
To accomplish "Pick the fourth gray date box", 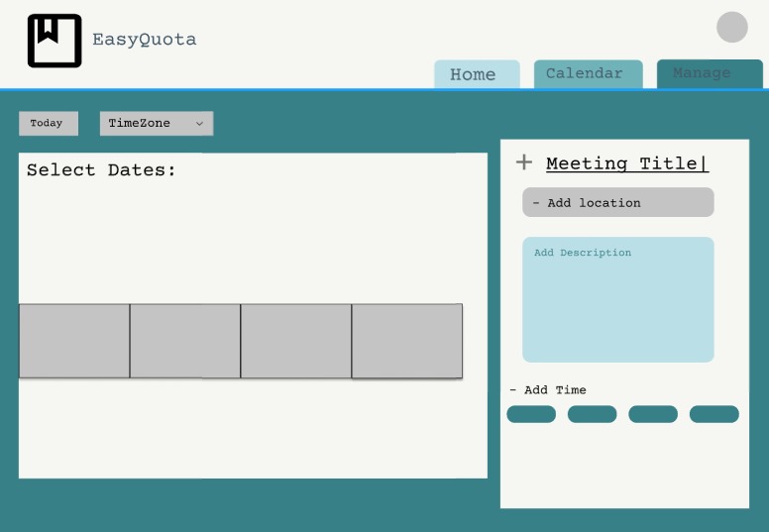I will pyautogui.click(x=407, y=341).
